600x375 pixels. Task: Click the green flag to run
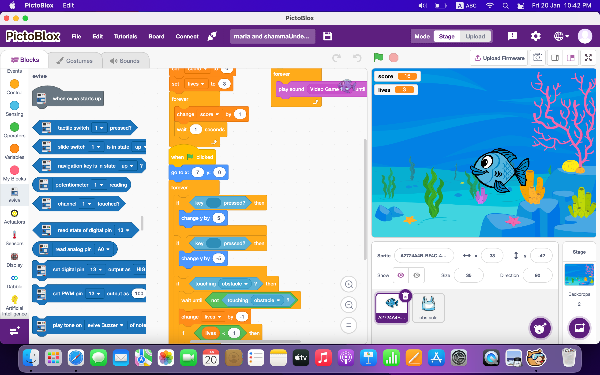tap(378, 57)
